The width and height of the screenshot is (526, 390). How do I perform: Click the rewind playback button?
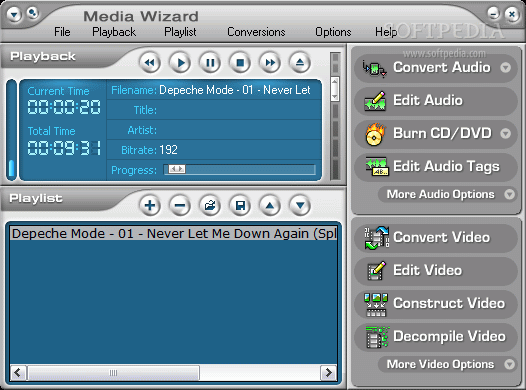tap(150, 62)
